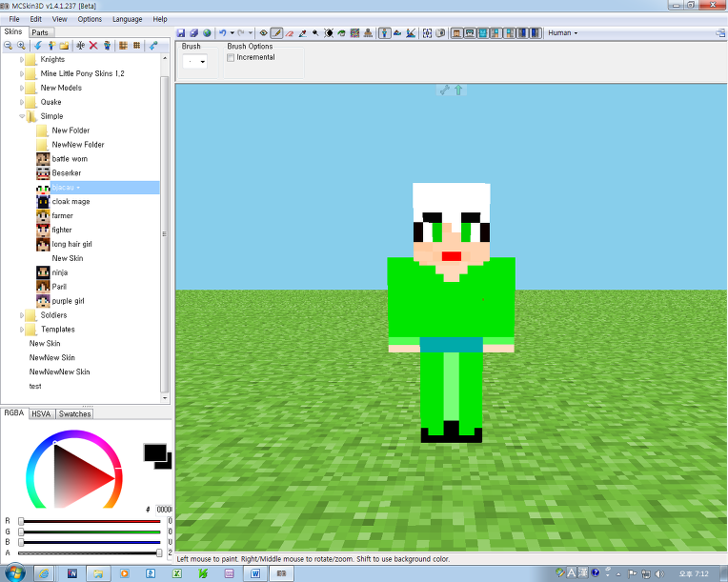Click the red R channel slider

coord(90,521)
